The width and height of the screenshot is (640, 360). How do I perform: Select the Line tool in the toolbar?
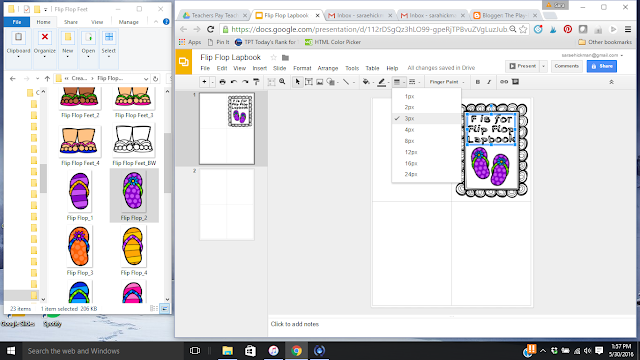tap(346, 82)
